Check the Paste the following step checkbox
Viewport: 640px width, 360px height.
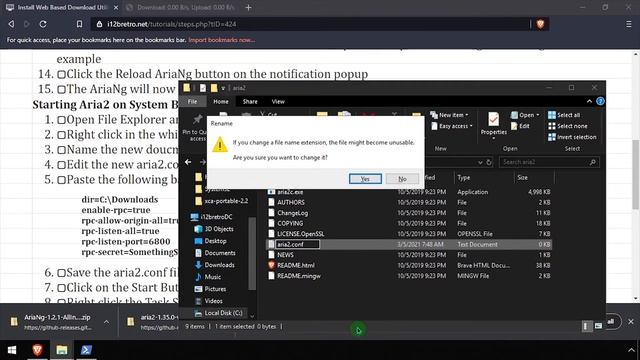[62, 180]
